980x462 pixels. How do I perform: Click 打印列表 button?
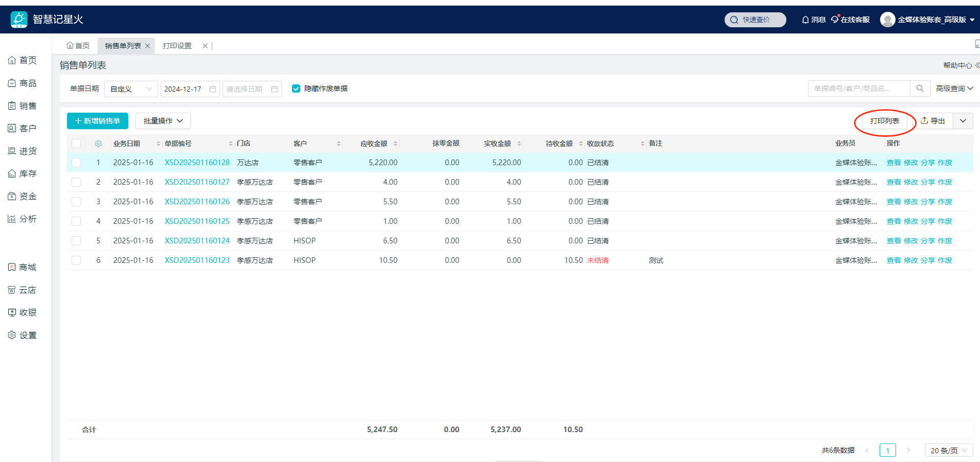[885, 121]
